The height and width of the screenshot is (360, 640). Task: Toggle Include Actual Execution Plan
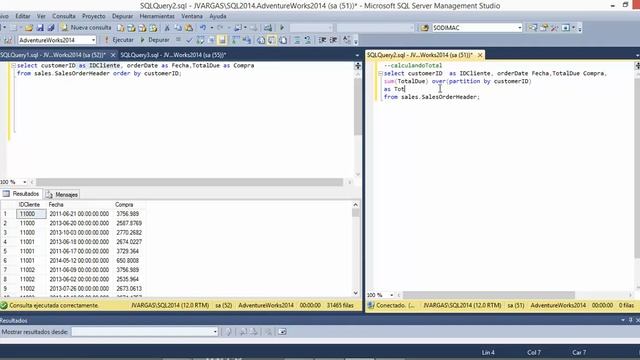pyautogui.click(x=236, y=40)
